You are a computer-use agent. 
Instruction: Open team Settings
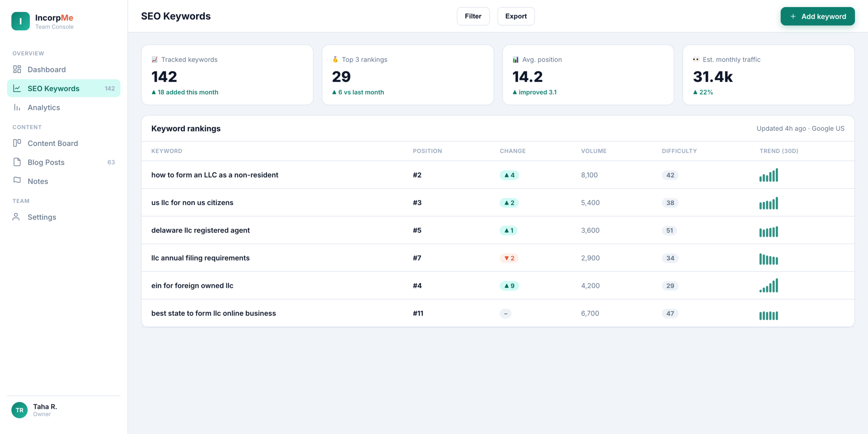[x=63, y=217]
